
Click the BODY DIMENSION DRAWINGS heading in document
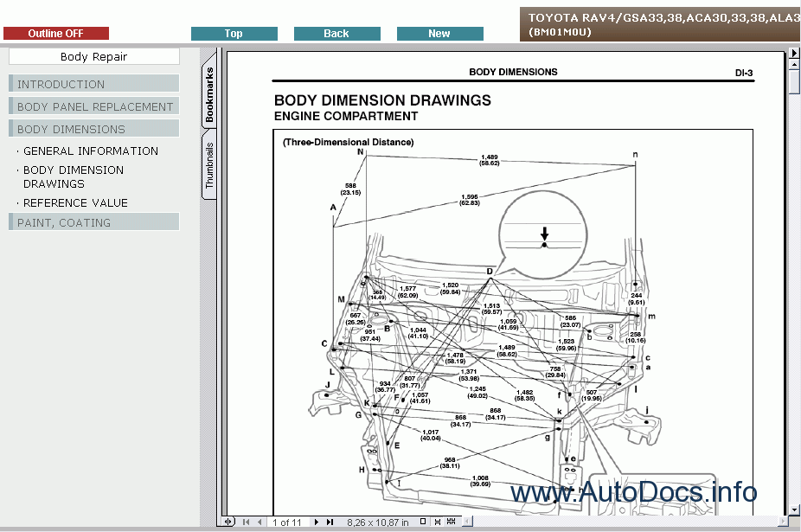tap(382, 100)
